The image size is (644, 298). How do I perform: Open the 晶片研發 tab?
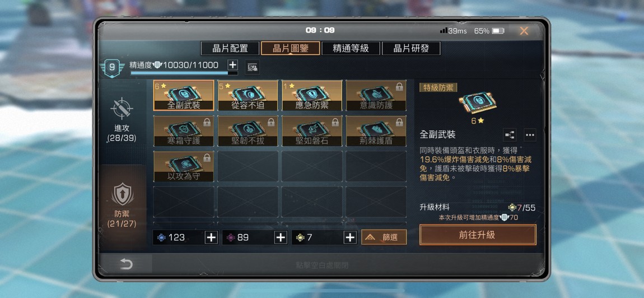point(411,48)
